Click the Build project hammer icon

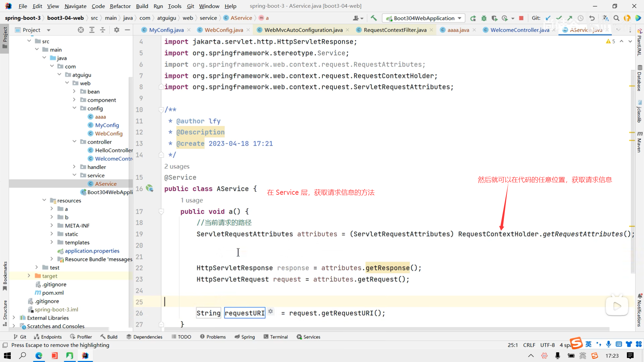(374, 18)
